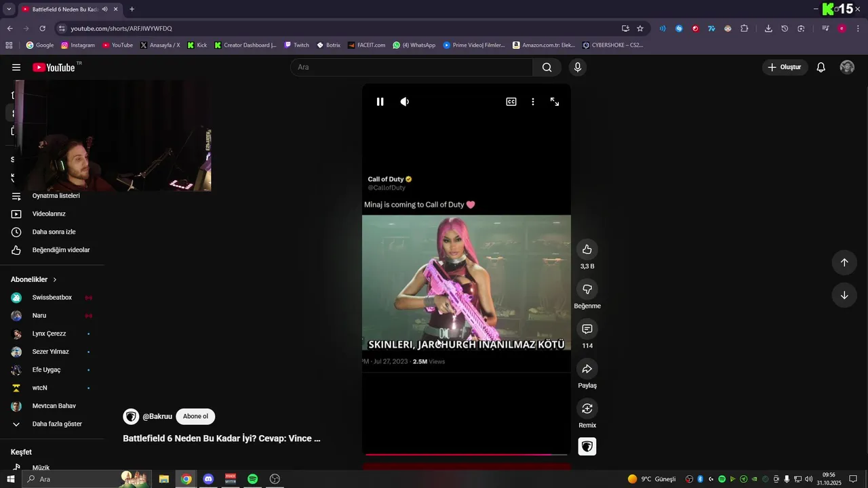Open the comments with 114 comments
The height and width of the screenshot is (488, 868).
tap(587, 329)
